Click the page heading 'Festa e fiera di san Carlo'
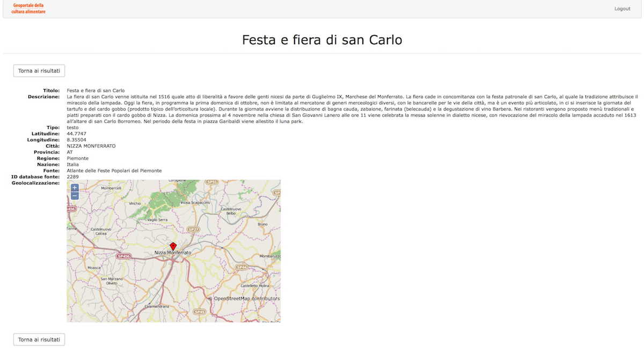The width and height of the screenshot is (644, 361). tap(322, 40)
